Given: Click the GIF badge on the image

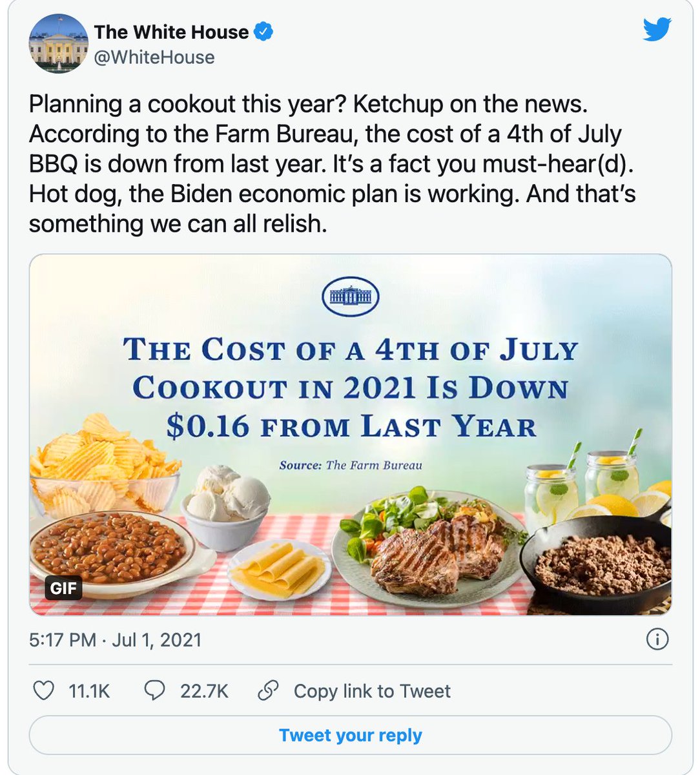Looking at the screenshot, I should (x=63, y=588).
